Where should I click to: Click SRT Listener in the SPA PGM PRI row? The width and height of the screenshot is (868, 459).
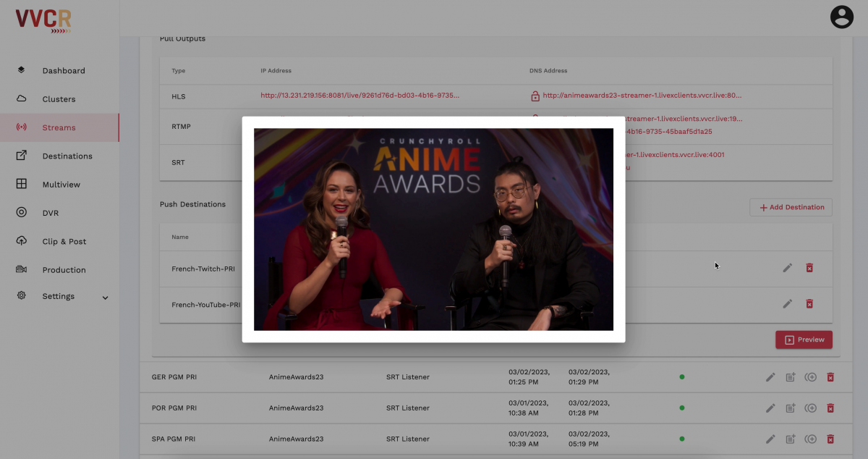408,439
